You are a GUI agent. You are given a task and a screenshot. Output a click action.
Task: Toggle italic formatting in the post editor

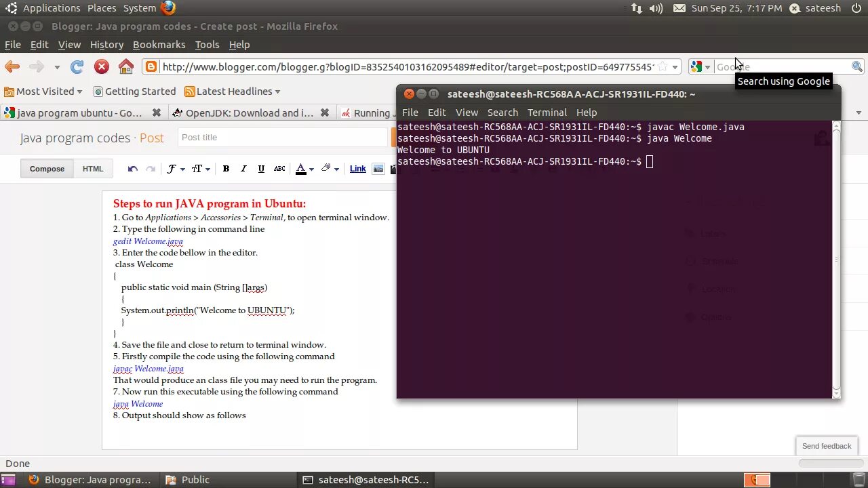point(243,169)
